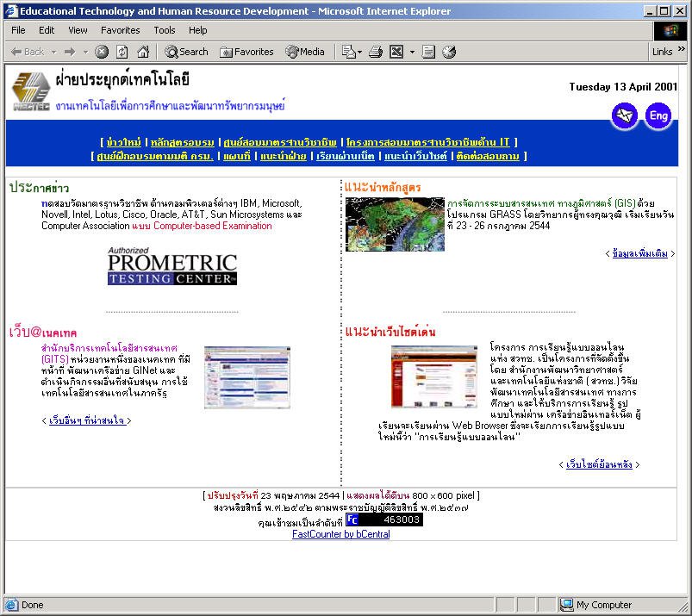Open the FastCounter by bCentral link
The width and height of the screenshot is (692, 616).
(x=340, y=534)
